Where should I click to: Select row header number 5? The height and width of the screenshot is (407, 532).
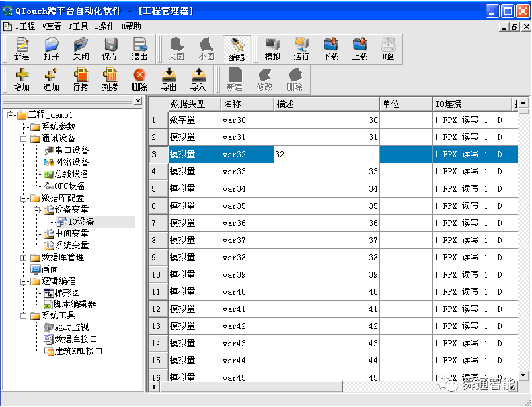[x=158, y=189]
